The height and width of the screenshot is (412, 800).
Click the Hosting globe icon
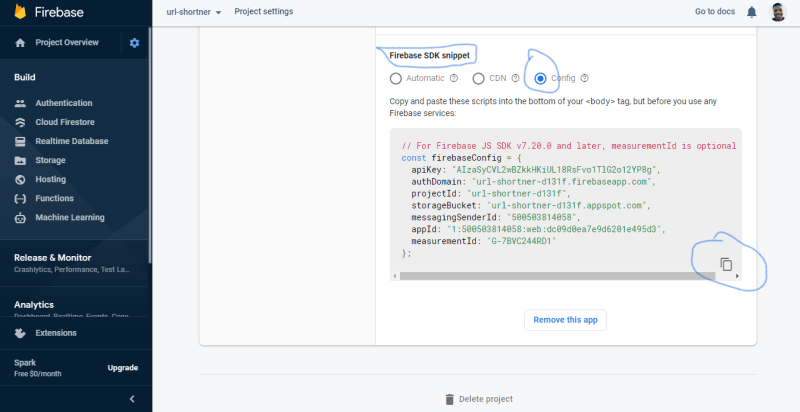point(20,179)
